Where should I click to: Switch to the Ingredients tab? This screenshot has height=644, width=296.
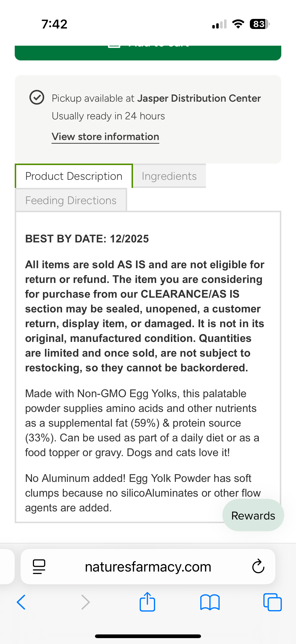(169, 176)
